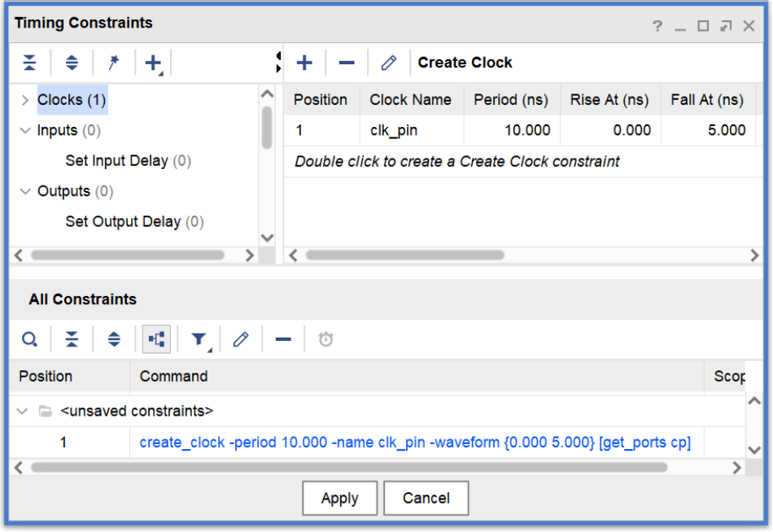The height and width of the screenshot is (532, 773).
Task: Open the filter constraints dropdown
Action: pyautogui.click(x=199, y=339)
